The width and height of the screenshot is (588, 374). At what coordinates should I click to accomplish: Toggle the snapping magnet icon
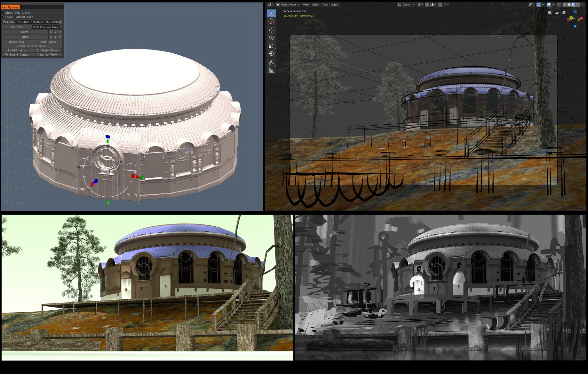click(427, 4)
